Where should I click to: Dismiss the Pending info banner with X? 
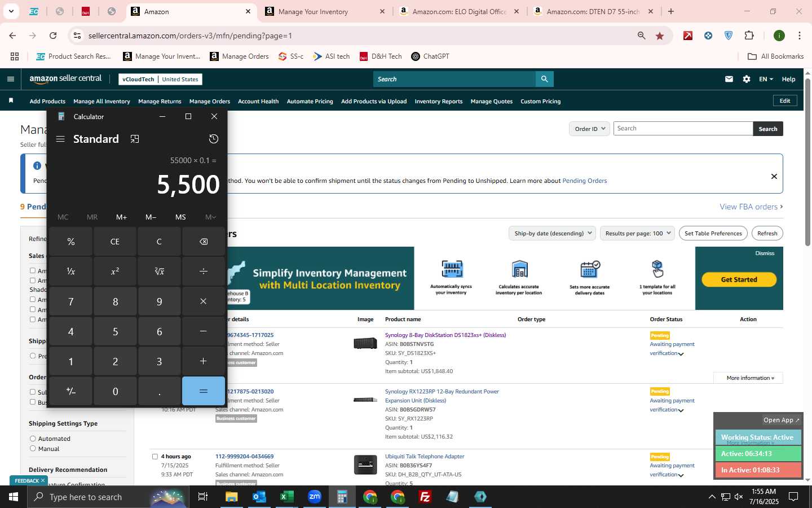774,176
